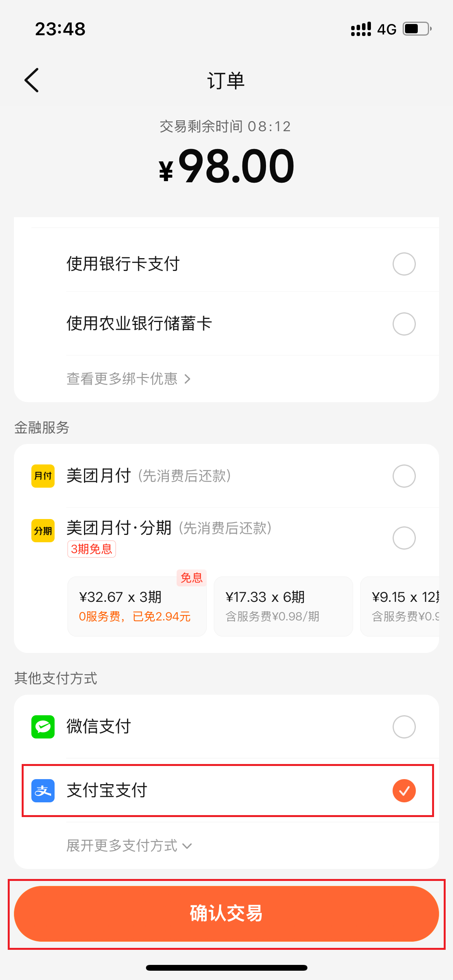Select the 美团月付 radio button
The height and width of the screenshot is (980, 453).
click(x=404, y=476)
